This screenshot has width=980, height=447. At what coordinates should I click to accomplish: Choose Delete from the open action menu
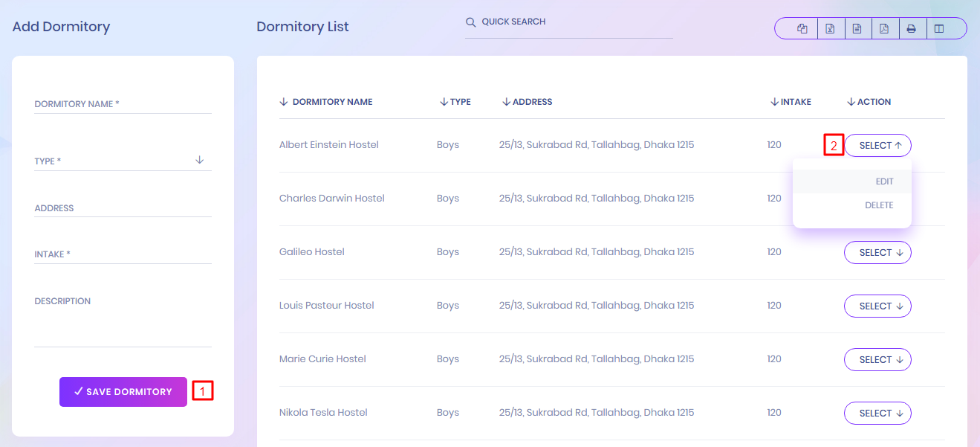[878, 205]
